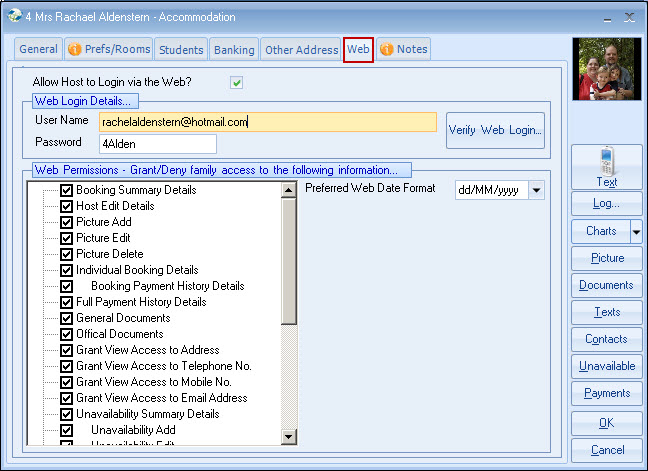Screen dimensions: 648x471
Task: Toggle Full Payment History Details checkbox
Action: point(67,302)
